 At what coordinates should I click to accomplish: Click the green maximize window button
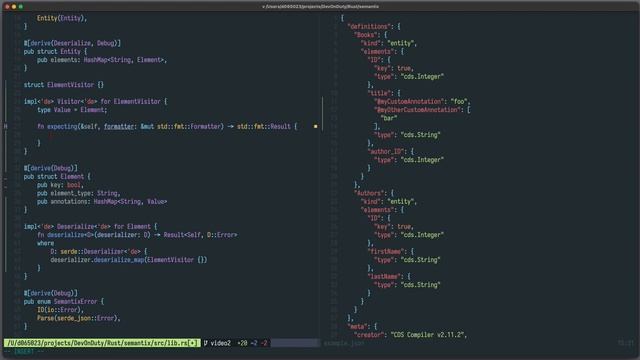tap(21, 7)
